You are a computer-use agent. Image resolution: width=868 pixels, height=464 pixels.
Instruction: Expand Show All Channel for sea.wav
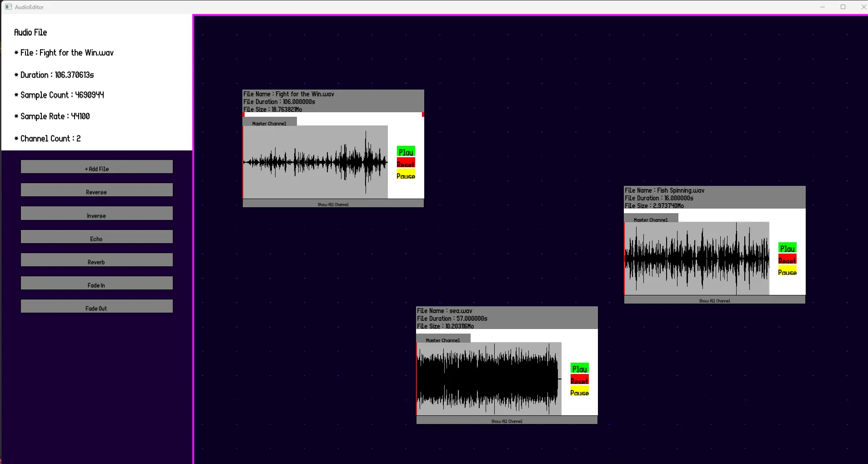tap(507, 421)
